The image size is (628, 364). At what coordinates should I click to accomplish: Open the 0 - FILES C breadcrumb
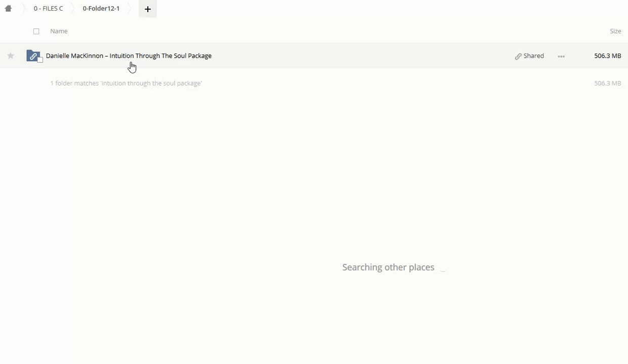(48, 9)
